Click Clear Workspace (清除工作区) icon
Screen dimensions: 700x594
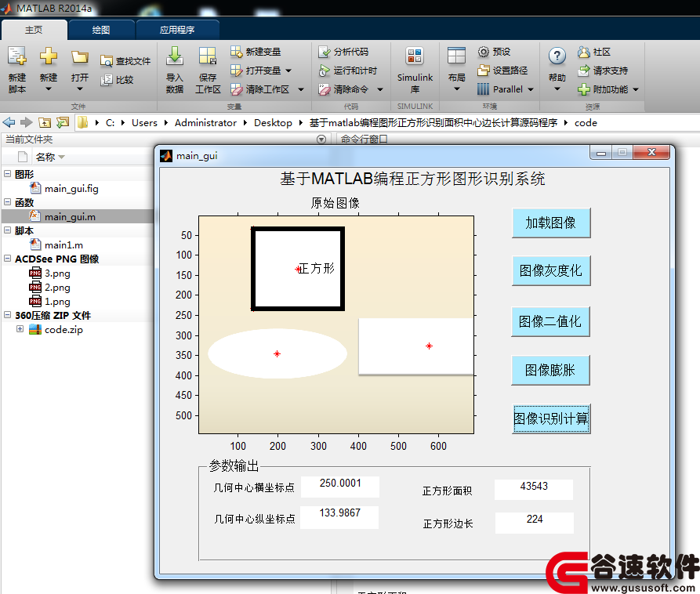[236, 89]
